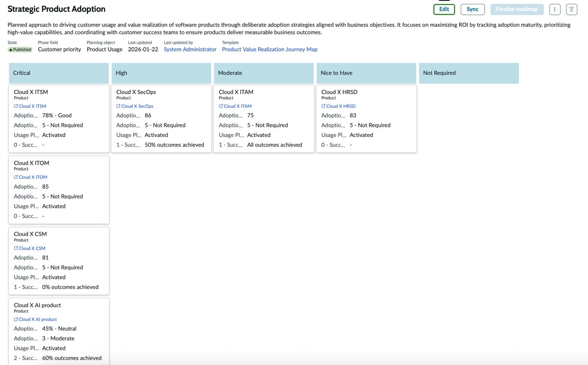Open the filter funnel icon
This screenshot has width=588, height=365.
571,9
